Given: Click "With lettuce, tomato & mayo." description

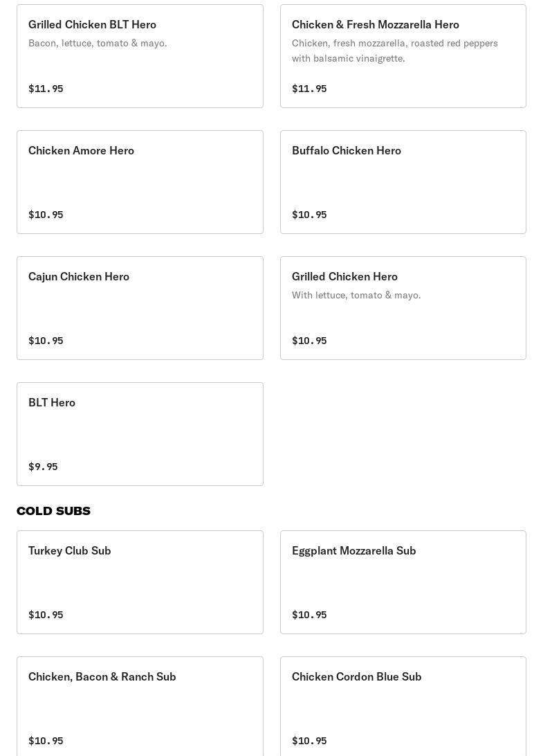Looking at the screenshot, I should click(356, 295).
